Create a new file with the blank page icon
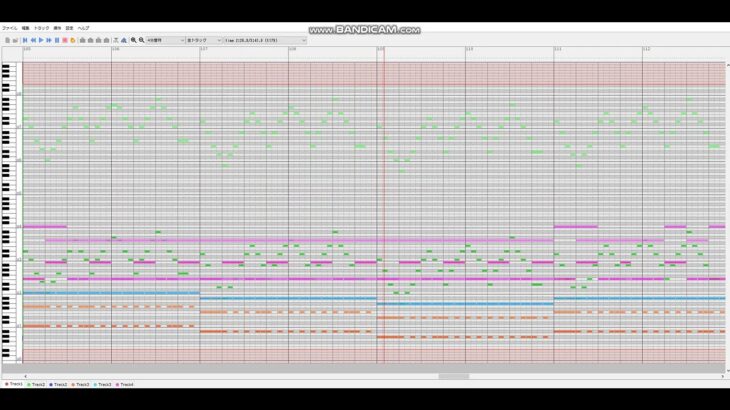 point(7,40)
